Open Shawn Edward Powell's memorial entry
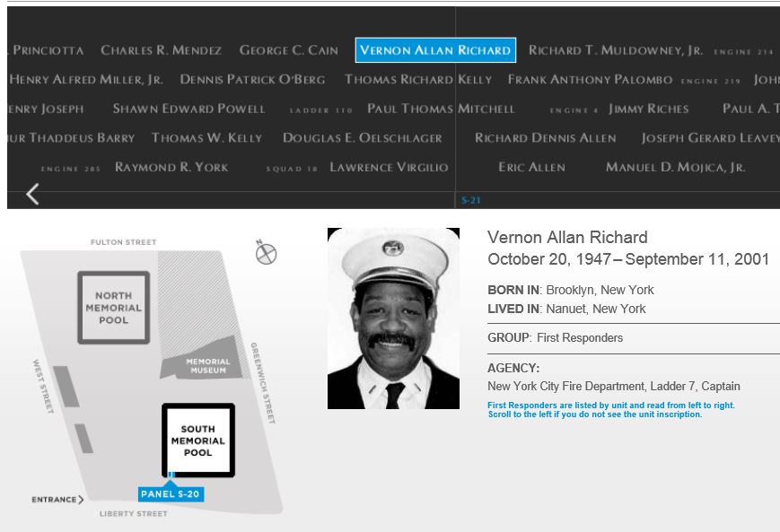780x532 pixels. [189, 109]
